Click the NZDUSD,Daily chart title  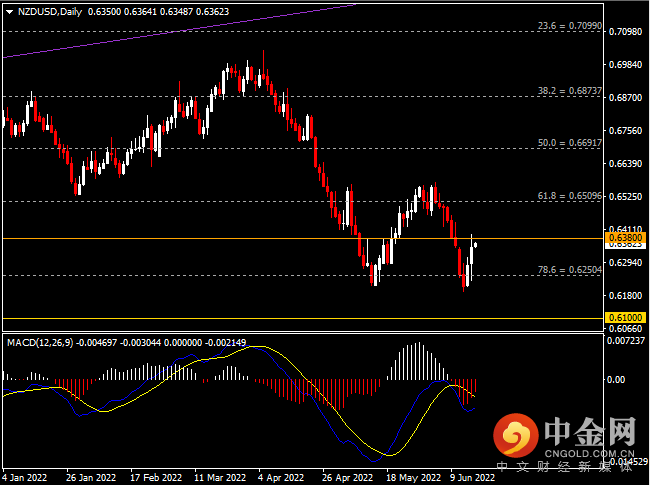pyautogui.click(x=50, y=12)
